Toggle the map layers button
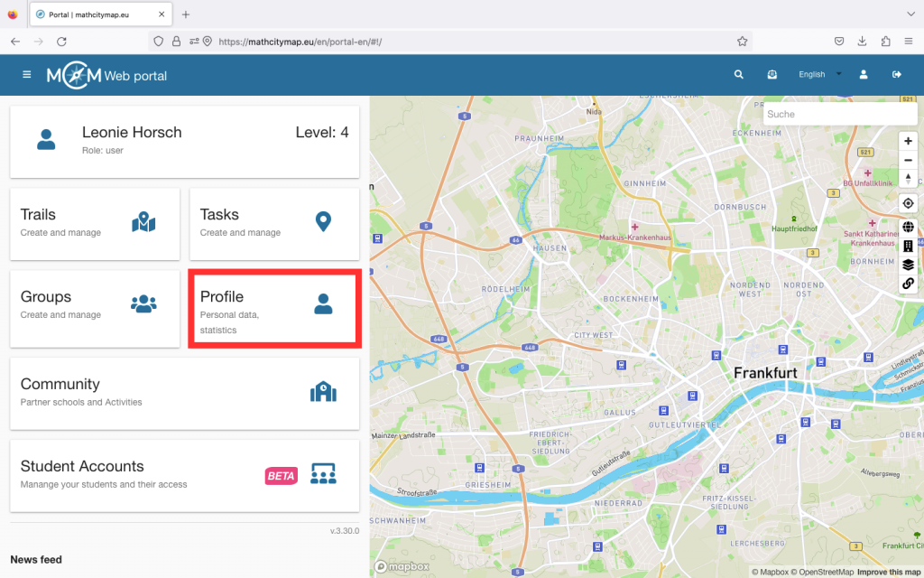 [908, 265]
